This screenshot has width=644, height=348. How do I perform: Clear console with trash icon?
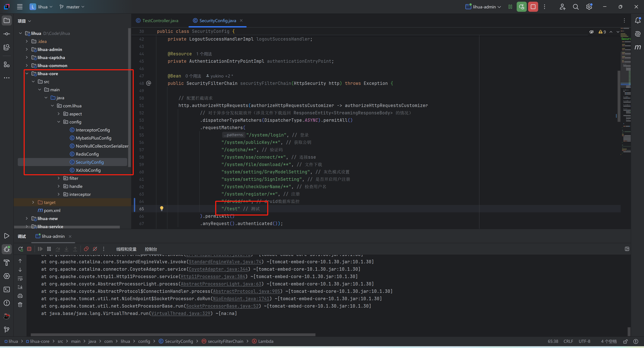(20, 305)
